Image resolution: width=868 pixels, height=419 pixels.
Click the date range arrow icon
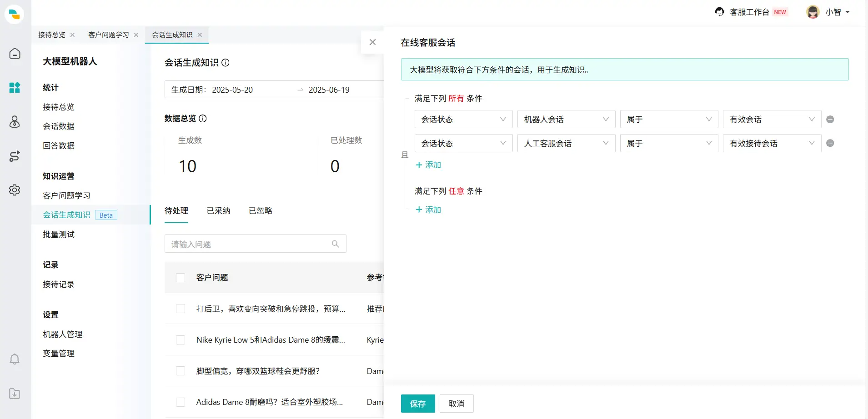pos(301,90)
